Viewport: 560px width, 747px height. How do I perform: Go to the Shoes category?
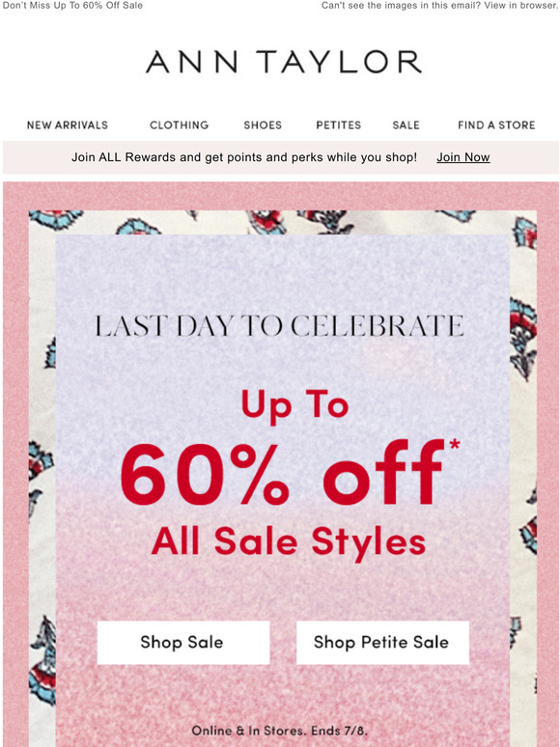(x=263, y=124)
